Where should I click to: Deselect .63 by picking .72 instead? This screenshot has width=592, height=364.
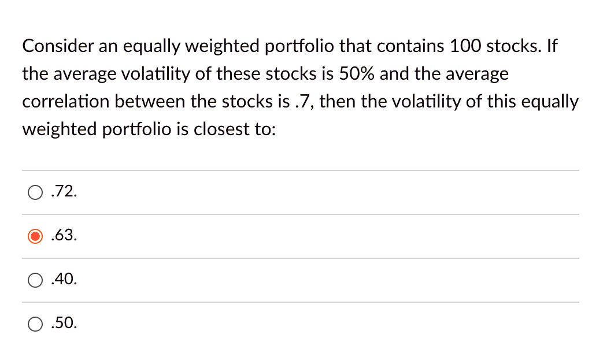coord(35,192)
